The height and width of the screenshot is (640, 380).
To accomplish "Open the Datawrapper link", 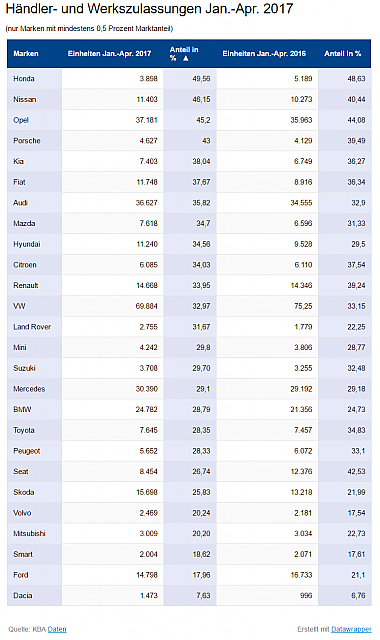I will [x=351, y=629].
